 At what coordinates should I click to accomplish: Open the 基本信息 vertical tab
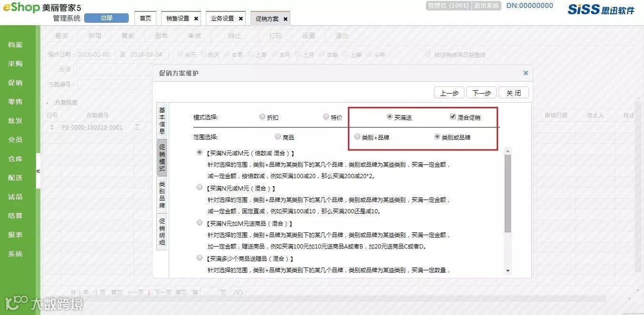[162, 120]
